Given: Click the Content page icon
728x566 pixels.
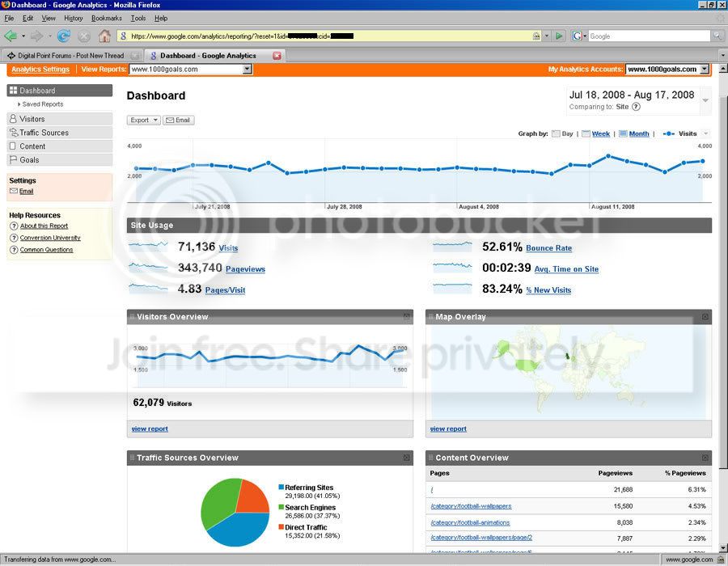Looking at the screenshot, I should coord(13,146).
